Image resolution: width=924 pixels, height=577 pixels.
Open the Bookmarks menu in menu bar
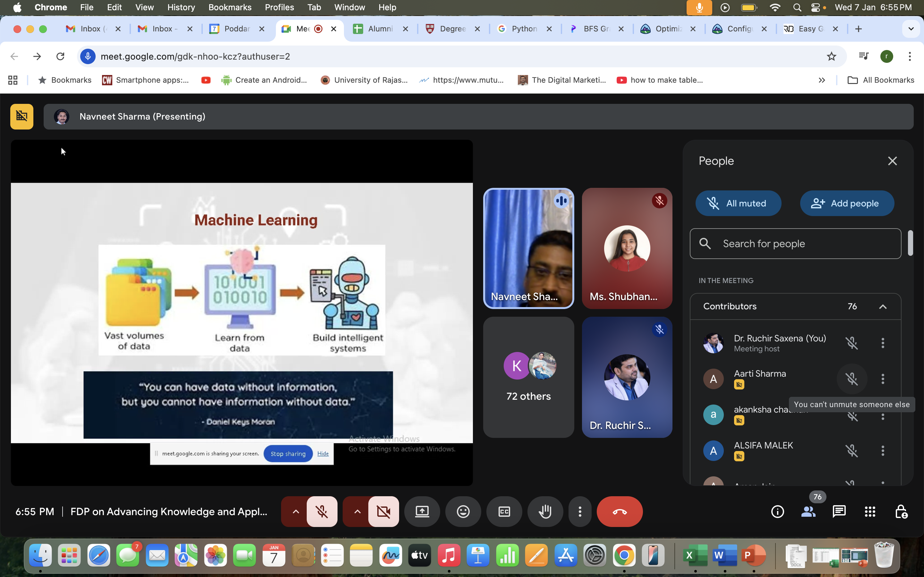pos(229,7)
